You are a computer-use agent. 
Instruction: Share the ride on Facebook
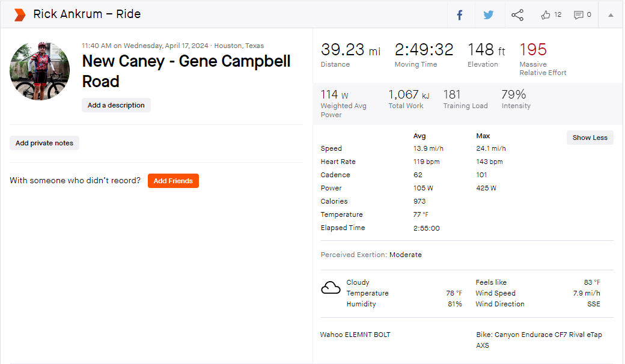460,15
